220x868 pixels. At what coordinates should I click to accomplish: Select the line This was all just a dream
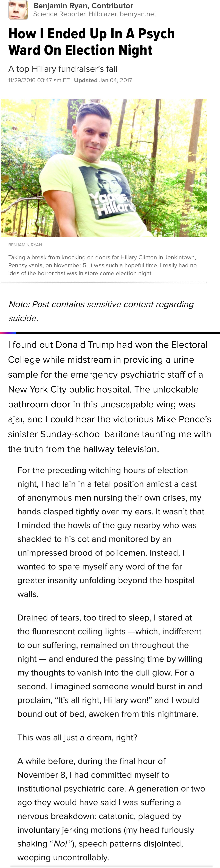click(77, 738)
